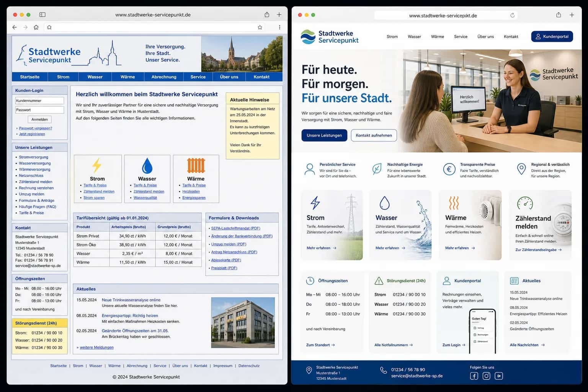Click the Strom Öko row in tariff table

point(137,245)
